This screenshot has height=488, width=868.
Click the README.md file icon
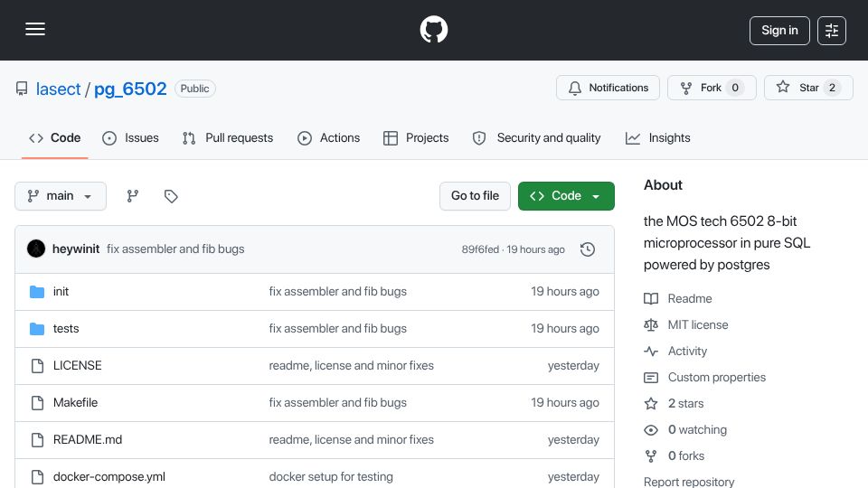37,440
